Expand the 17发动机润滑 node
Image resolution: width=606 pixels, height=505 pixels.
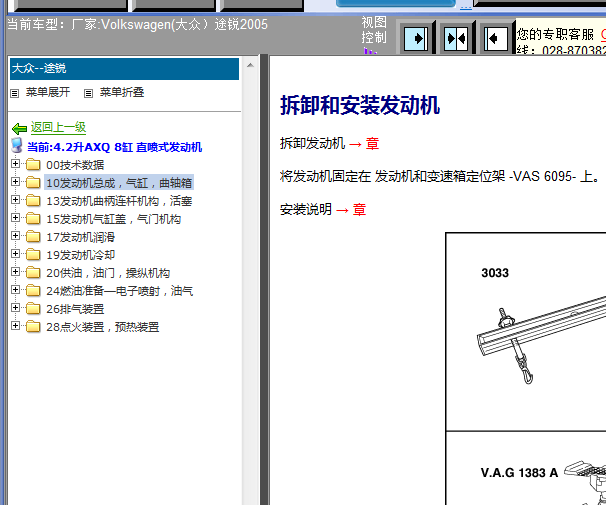pyautogui.click(x=15, y=235)
